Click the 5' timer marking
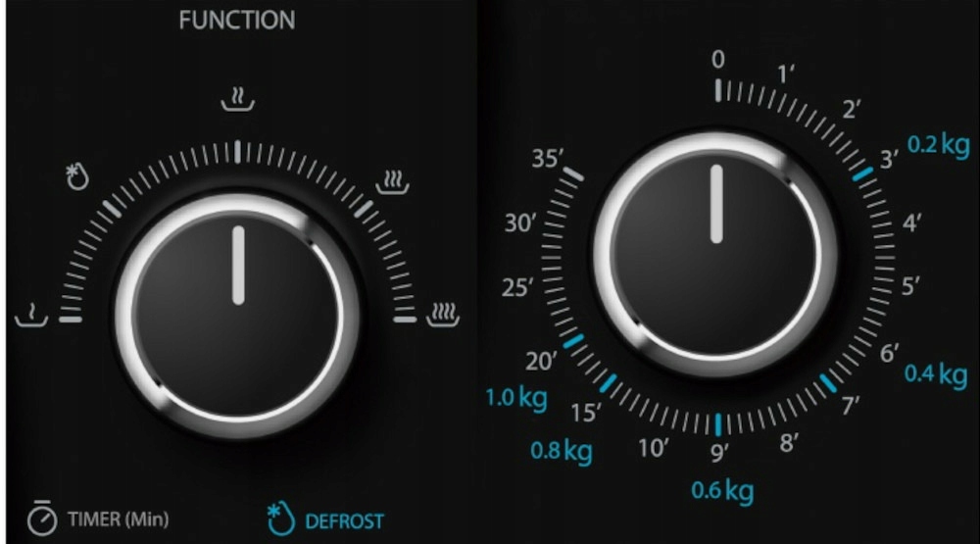 [910, 286]
